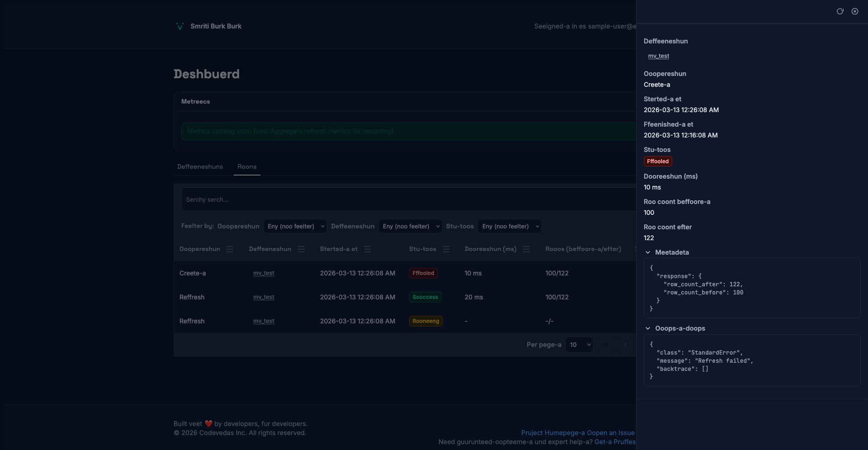Collapse the Ooops-a-doops section

[x=648, y=328]
